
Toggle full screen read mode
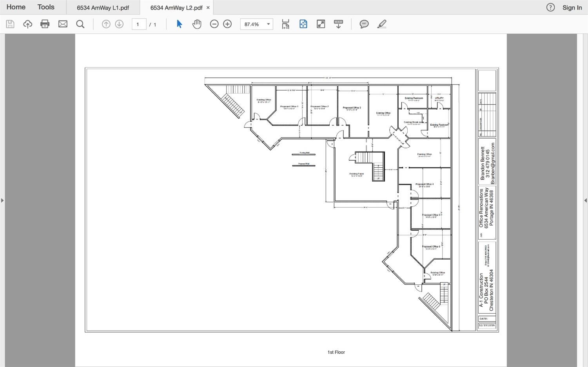click(x=321, y=24)
